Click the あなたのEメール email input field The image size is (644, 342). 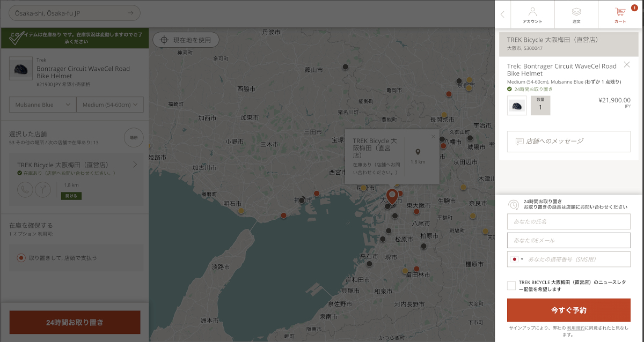569,240
